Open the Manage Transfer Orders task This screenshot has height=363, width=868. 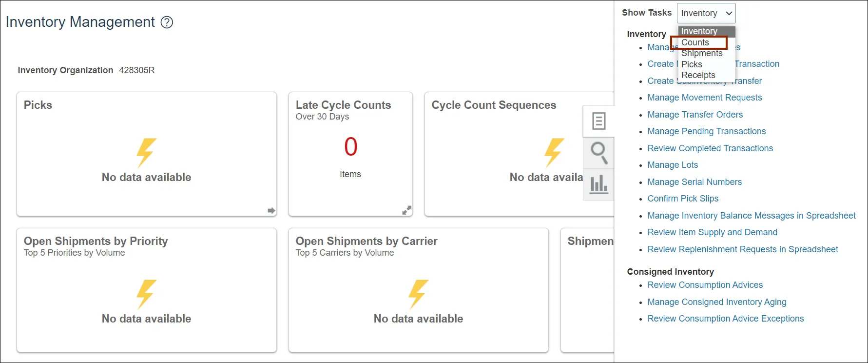(695, 115)
